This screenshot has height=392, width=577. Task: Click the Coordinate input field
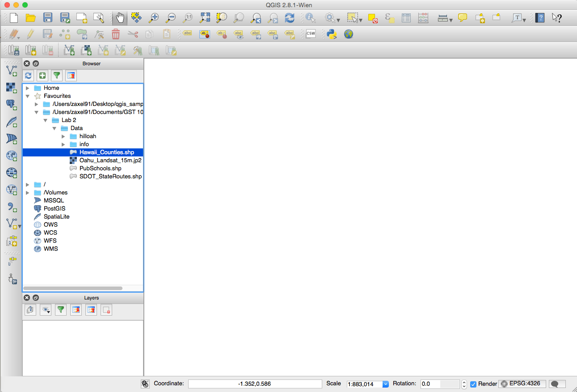coord(255,384)
